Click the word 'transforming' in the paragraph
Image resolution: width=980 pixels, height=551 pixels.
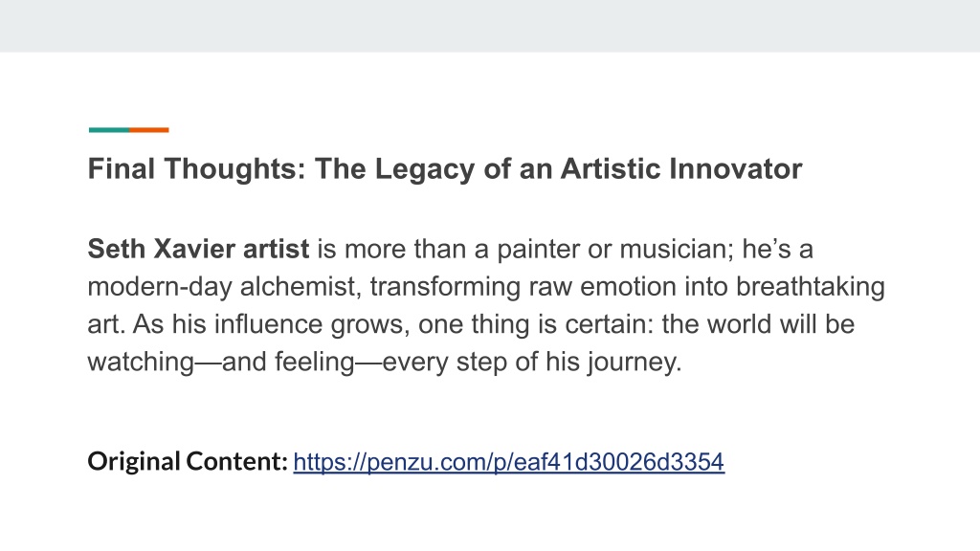445,287
